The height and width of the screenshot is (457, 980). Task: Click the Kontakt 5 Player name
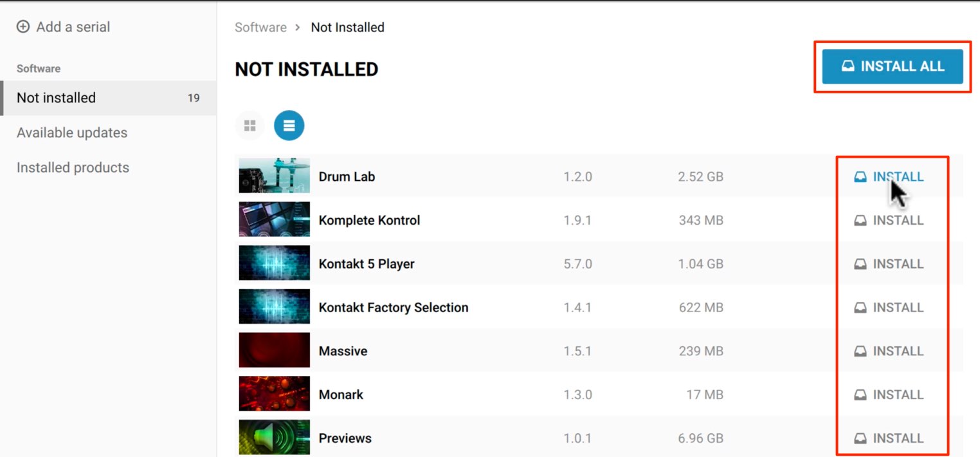367,264
